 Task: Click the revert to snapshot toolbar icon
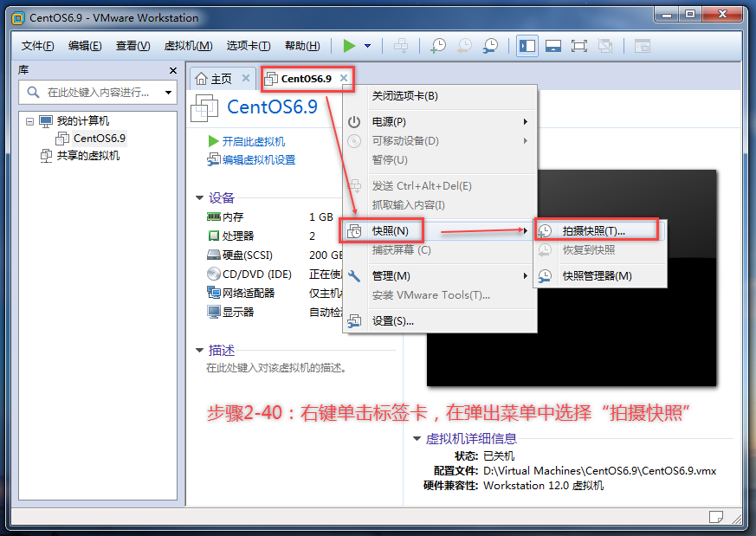(464, 46)
